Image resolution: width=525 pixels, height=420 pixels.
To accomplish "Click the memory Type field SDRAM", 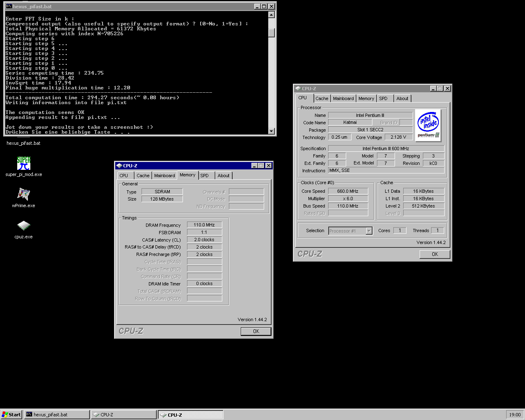I will point(162,192).
